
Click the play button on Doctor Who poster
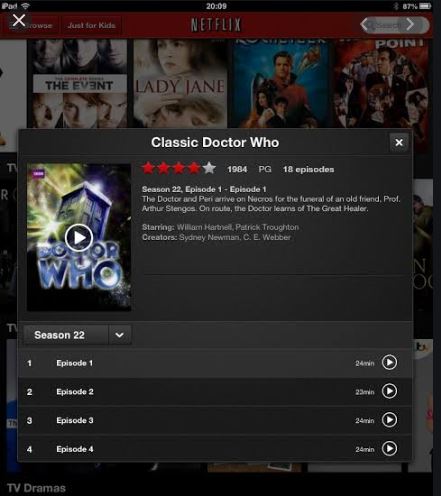point(79,238)
